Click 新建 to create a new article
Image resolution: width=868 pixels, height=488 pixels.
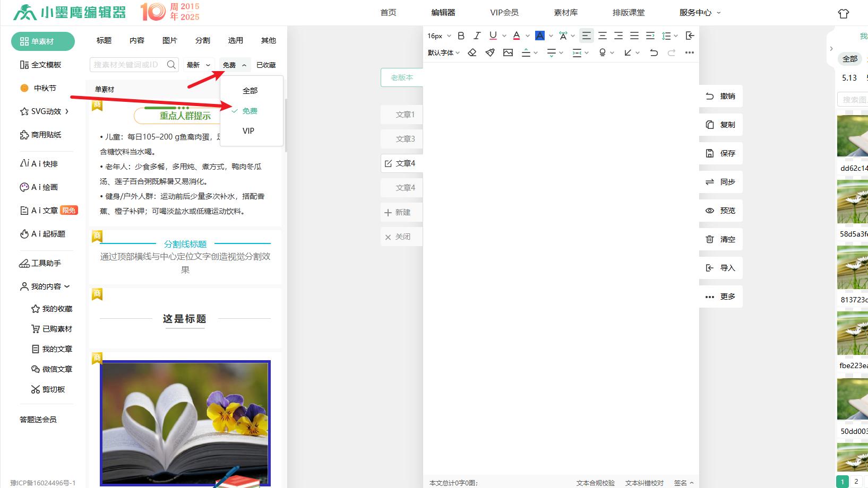[x=401, y=212]
